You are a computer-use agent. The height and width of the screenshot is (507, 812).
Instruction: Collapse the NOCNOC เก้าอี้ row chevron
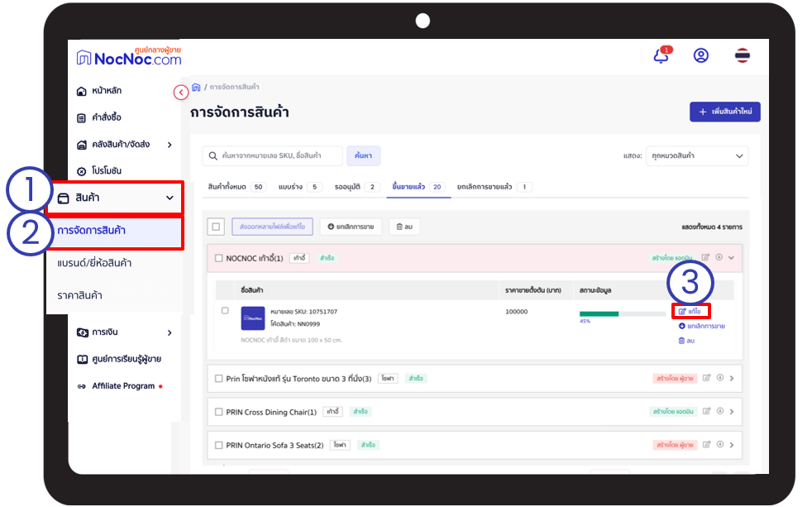click(x=731, y=257)
